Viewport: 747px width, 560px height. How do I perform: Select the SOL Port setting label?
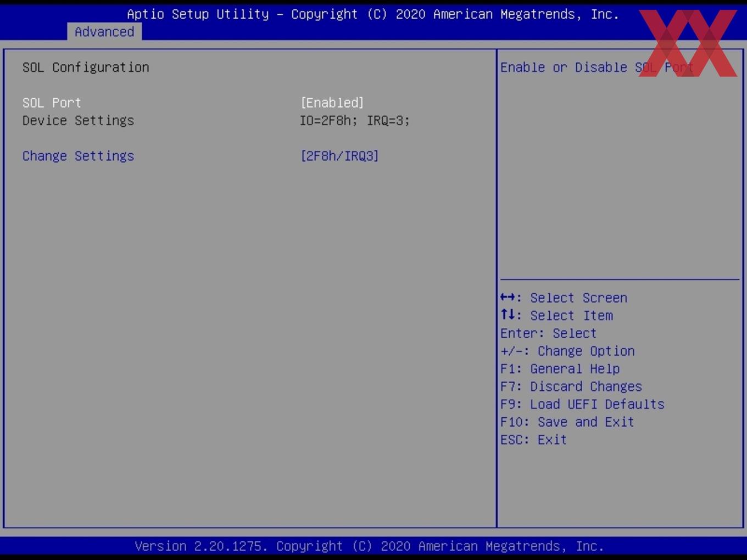coord(52,103)
